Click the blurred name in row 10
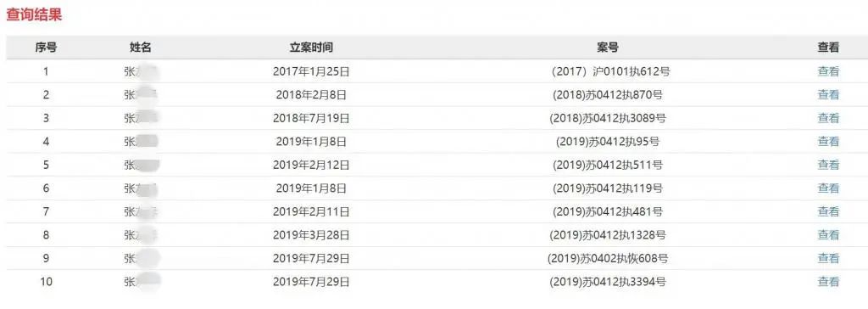 [142, 281]
